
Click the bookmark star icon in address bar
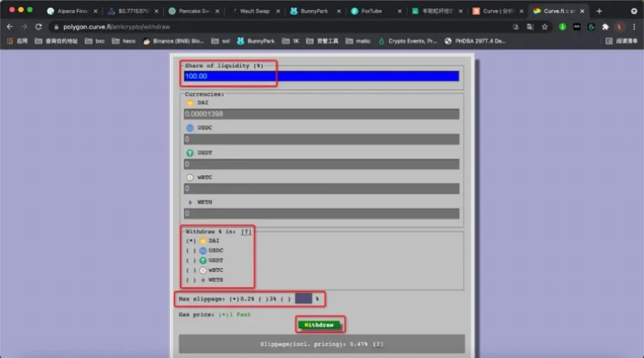pos(544,27)
